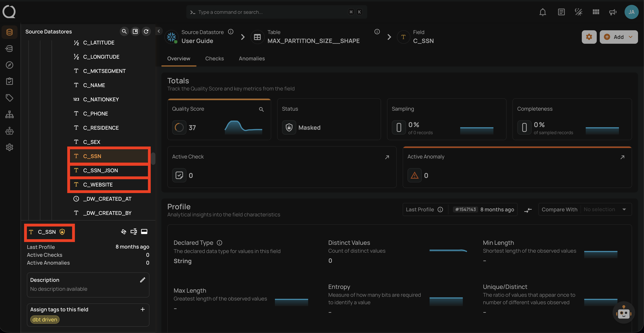Switch to the Checks tab
The image size is (644, 333).
point(214,58)
